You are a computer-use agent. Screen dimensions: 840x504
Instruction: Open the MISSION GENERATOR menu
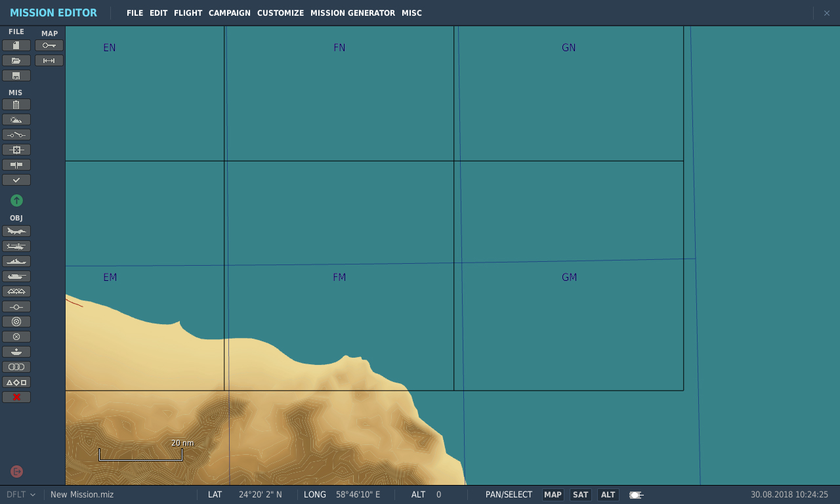353,13
